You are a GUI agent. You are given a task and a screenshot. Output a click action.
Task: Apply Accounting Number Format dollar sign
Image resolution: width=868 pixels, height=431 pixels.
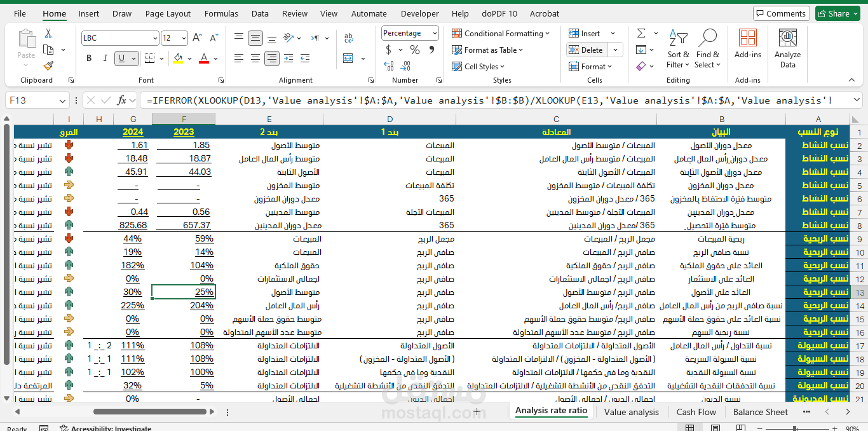(388, 50)
